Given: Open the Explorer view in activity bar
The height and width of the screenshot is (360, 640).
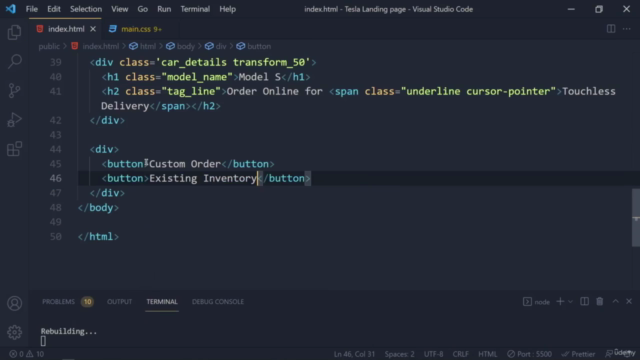Looking at the screenshot, I should click(14, 32).
